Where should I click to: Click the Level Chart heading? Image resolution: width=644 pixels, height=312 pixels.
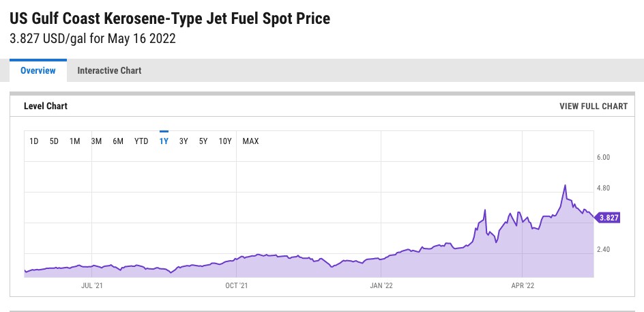click(x=46, y=106)
